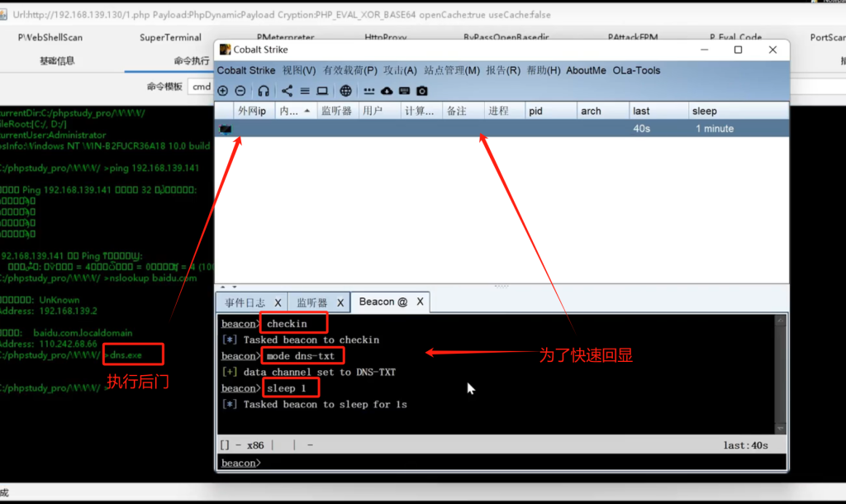Click the disconnect minus icon in Cobalt Strike toolbar
The width and height of the screenshot is (846, 504).
pos(240,91)
